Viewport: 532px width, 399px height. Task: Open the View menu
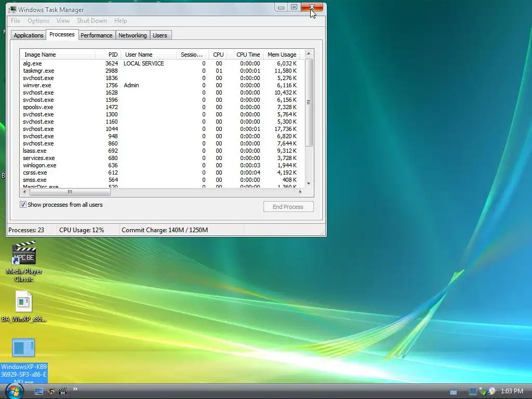[x=63, y=21]
